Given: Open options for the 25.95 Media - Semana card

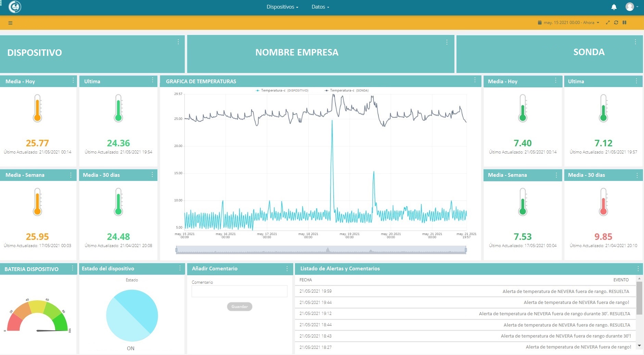Looking at the screenshot, I should (71, 175).
